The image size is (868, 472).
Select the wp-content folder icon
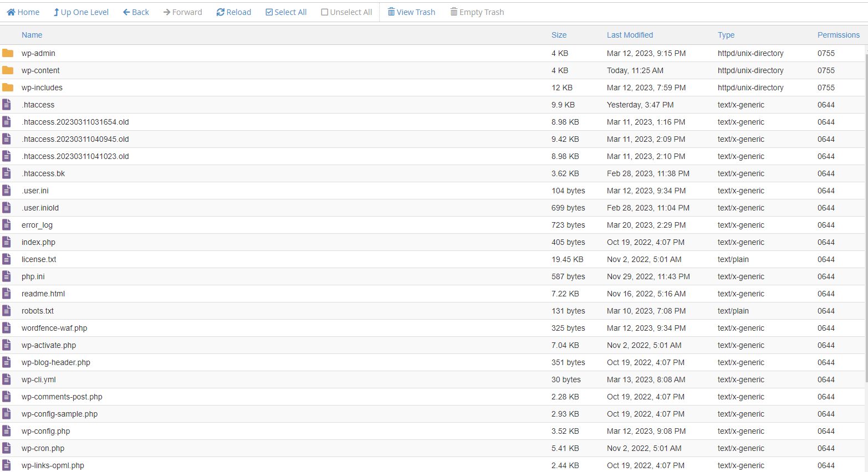(8, 70)
